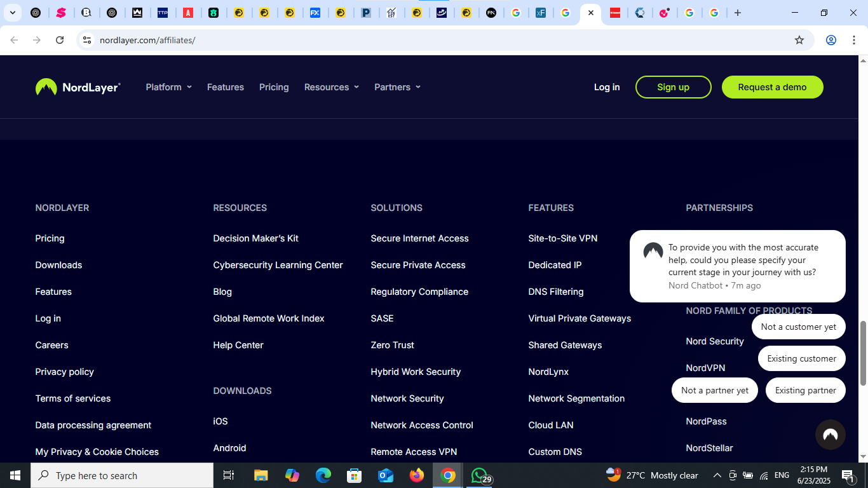The height and width of the screenshot is (488, 868).
Task: Open Cybersecurity Learning Center link
Action: pos(278,265)
